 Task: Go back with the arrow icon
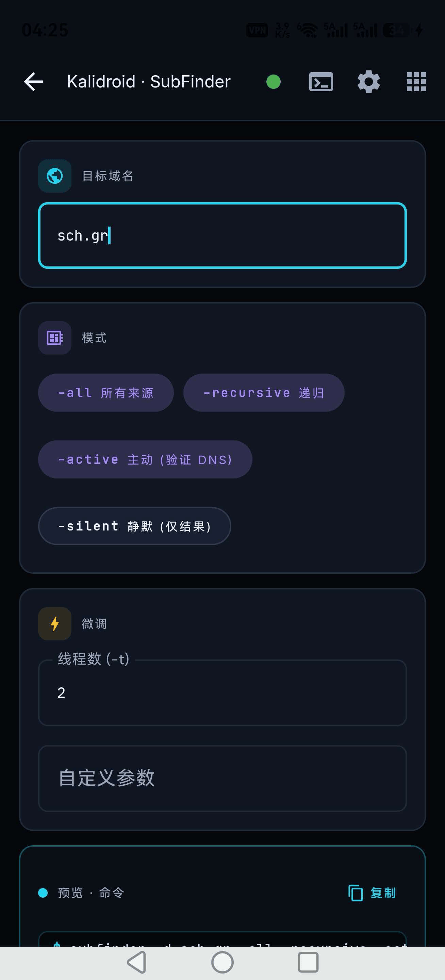33,82
